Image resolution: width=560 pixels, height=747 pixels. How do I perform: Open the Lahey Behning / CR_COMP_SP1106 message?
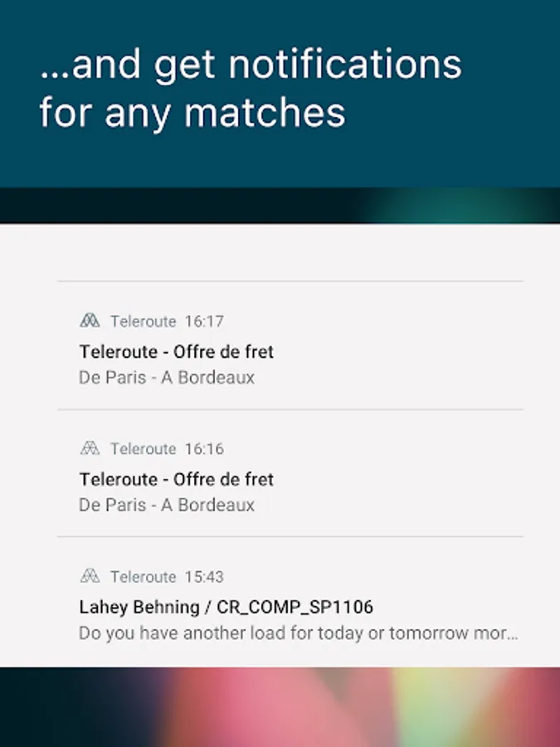coord(226,607)
